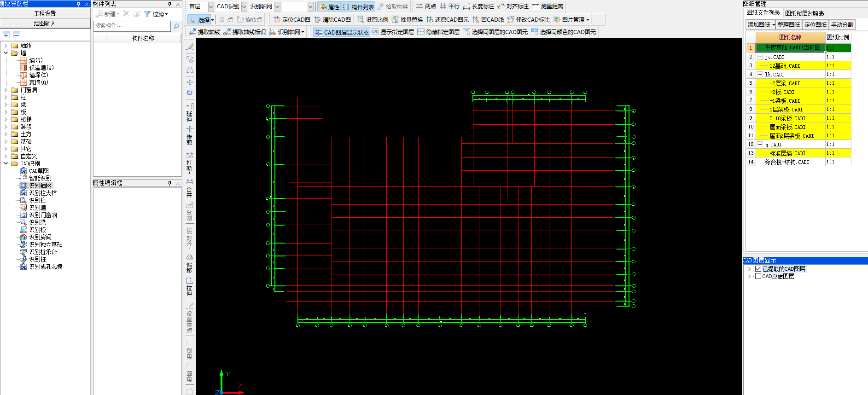Click the 合并 merge tool in vertical toolbar
The height and width of the screenshot is (395, 868).
click(x=189, y=188)
